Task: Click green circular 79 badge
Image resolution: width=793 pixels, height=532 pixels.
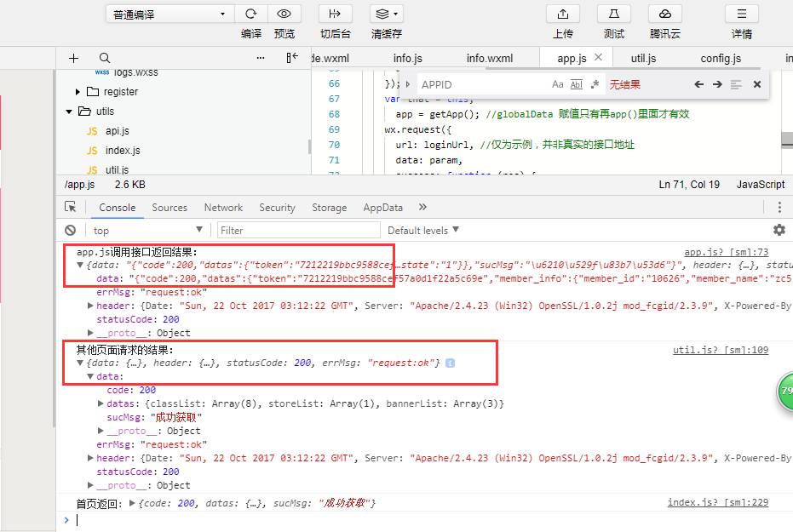Action: pyautogui.click(x=784, y=391)
